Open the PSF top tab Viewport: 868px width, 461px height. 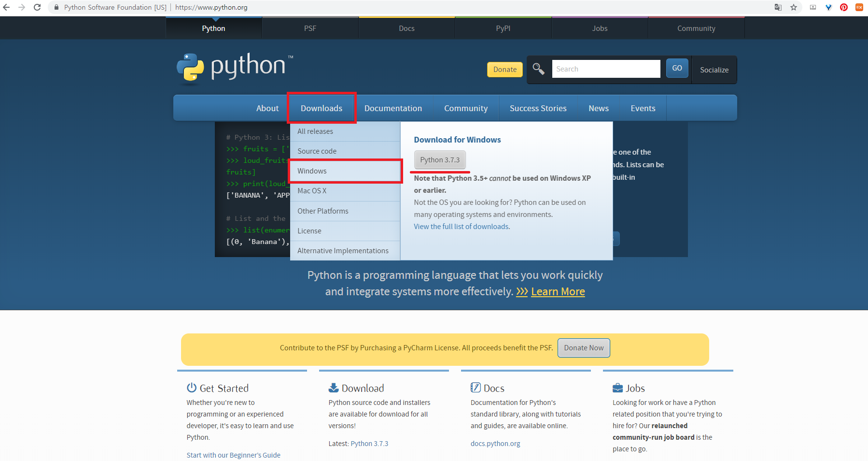(310, 28)
